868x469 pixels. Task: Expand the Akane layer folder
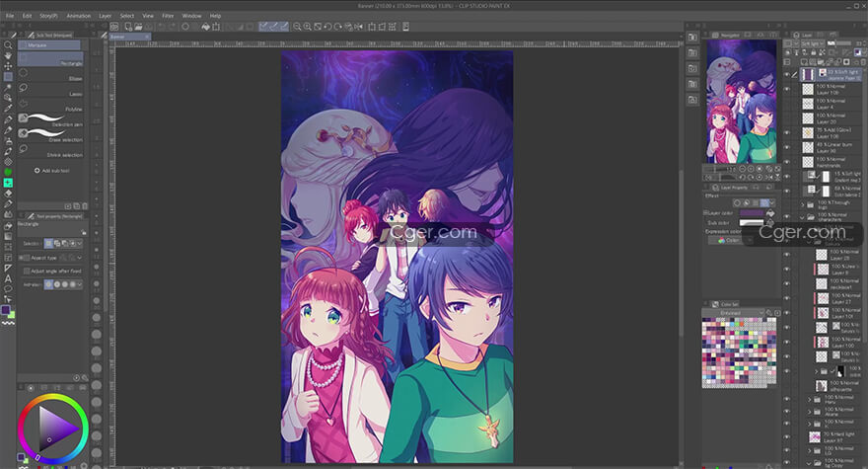click(810, 412)
